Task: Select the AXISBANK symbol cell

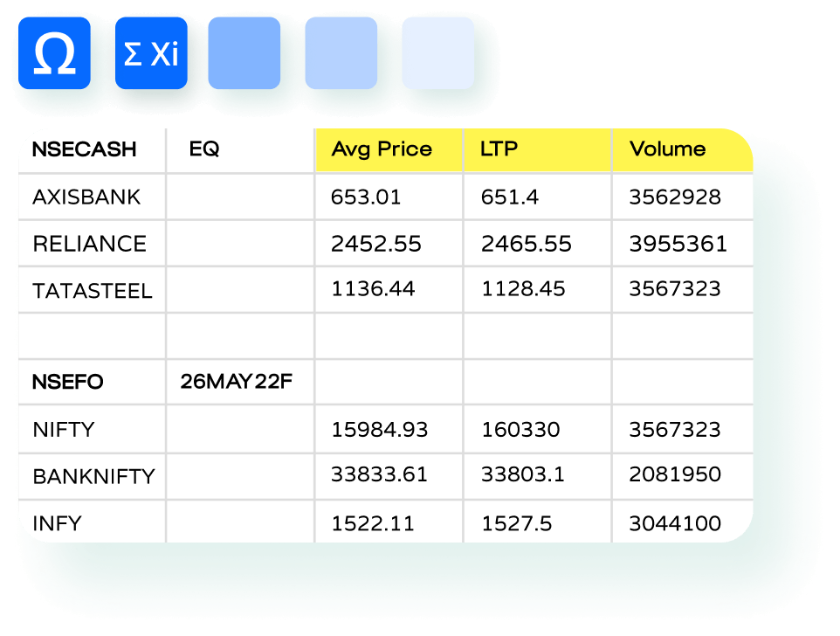Action: pos(86,197)
